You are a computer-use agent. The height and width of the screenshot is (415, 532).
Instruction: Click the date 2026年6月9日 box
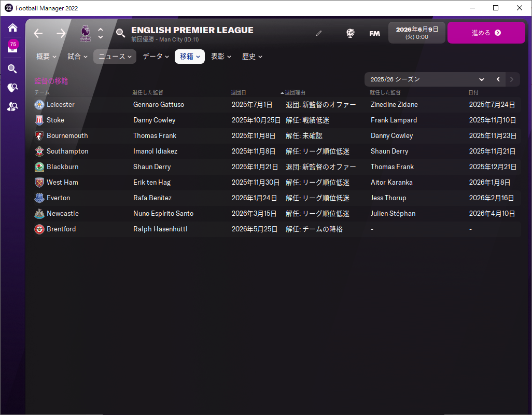[417, 33]
